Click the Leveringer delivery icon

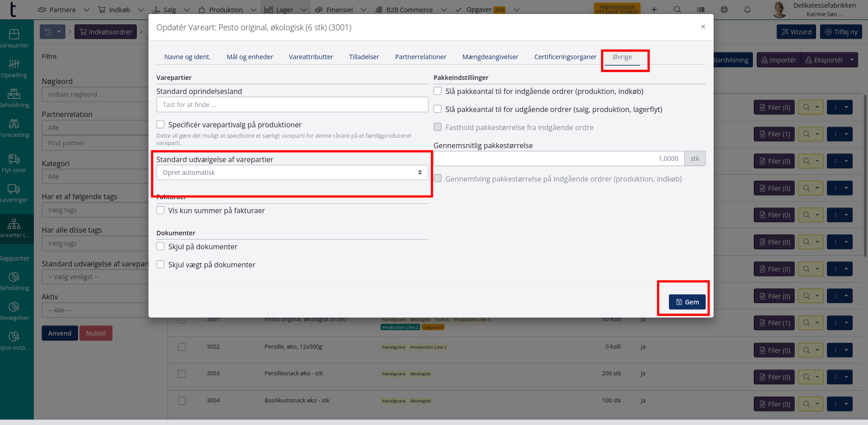tap(14, 189)
